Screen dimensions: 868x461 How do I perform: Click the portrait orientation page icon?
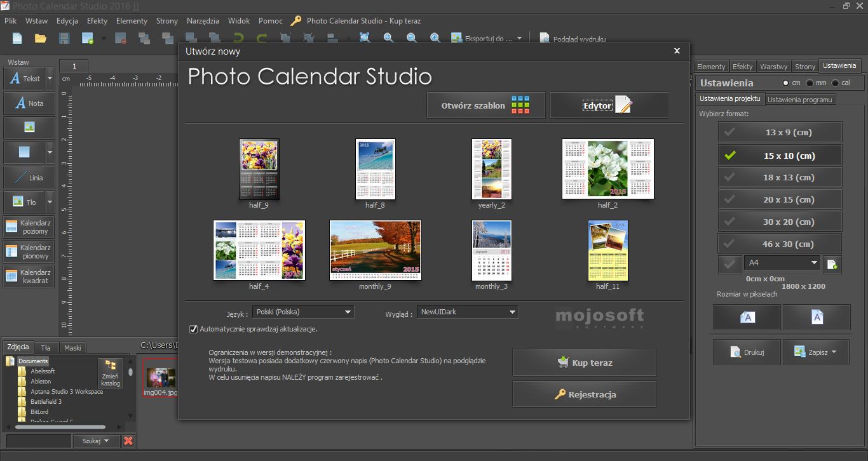(x=817, y=317)
